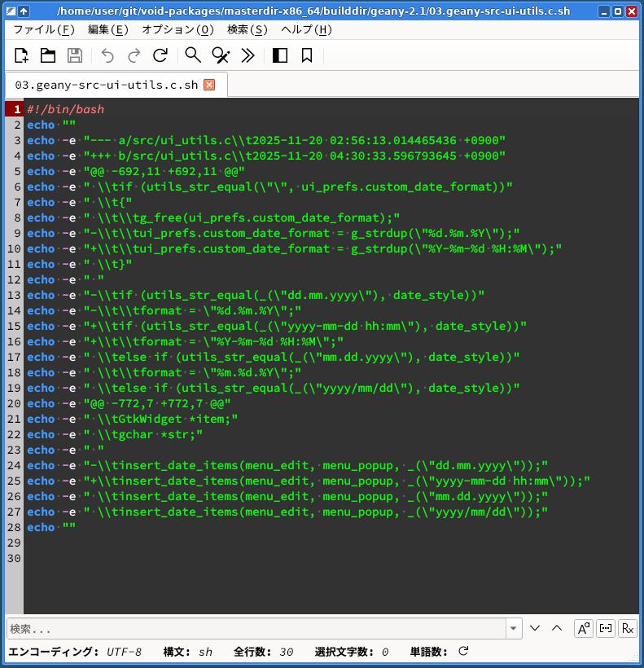This screenshot has height=668, width=644.
Task: Minimize the window
Action: 603,11
